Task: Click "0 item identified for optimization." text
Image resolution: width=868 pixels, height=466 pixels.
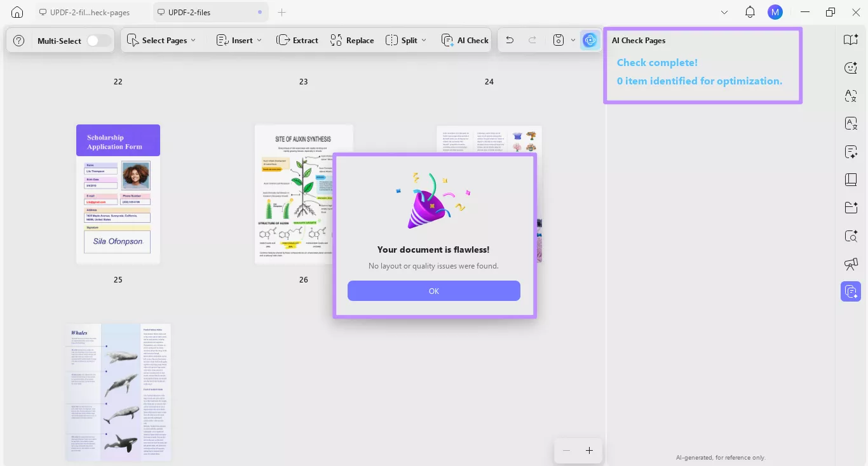Action: [x=700, y=81]
